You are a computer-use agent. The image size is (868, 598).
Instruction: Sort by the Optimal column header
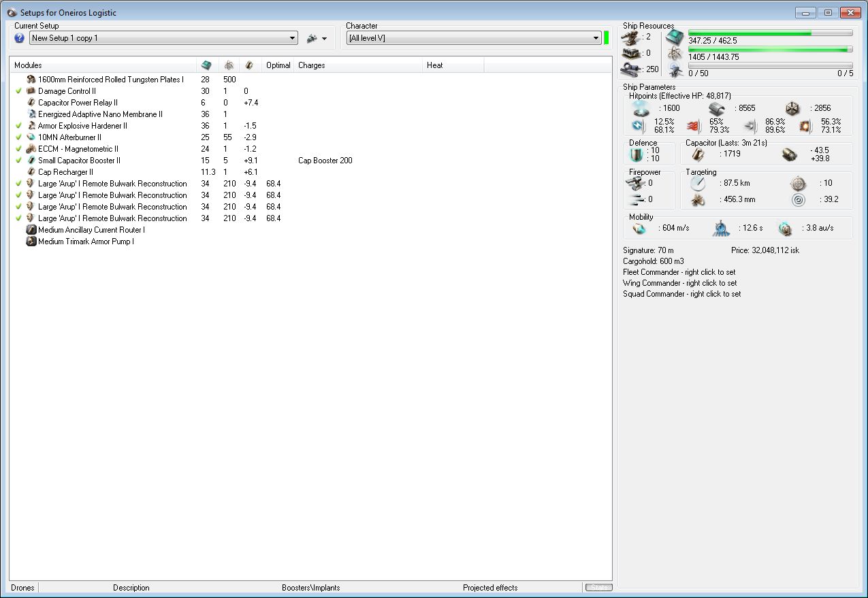coord(278,65)
